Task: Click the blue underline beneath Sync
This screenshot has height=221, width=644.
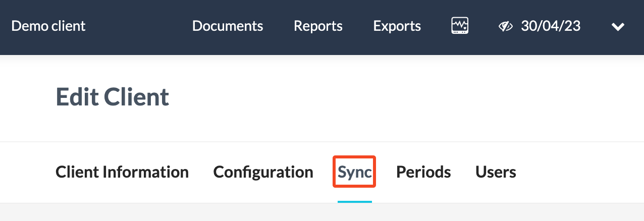Action: [355, 202]
